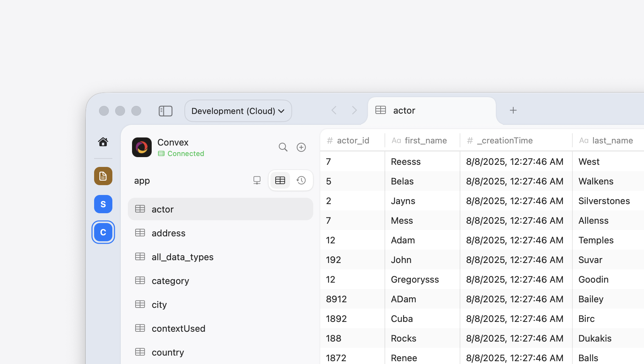Open the Home icon in the rail
644x364 pixels.
(x=103, y=142)
